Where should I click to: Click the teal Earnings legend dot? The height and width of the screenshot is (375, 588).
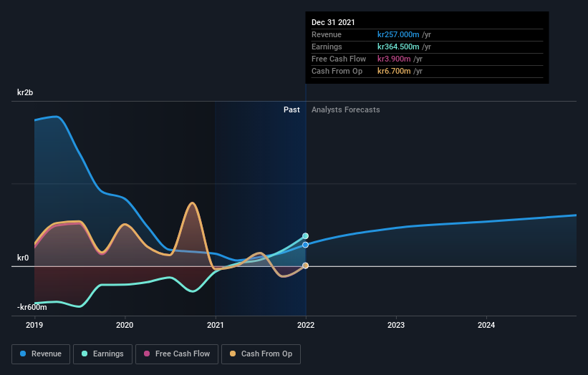(85, 354)
